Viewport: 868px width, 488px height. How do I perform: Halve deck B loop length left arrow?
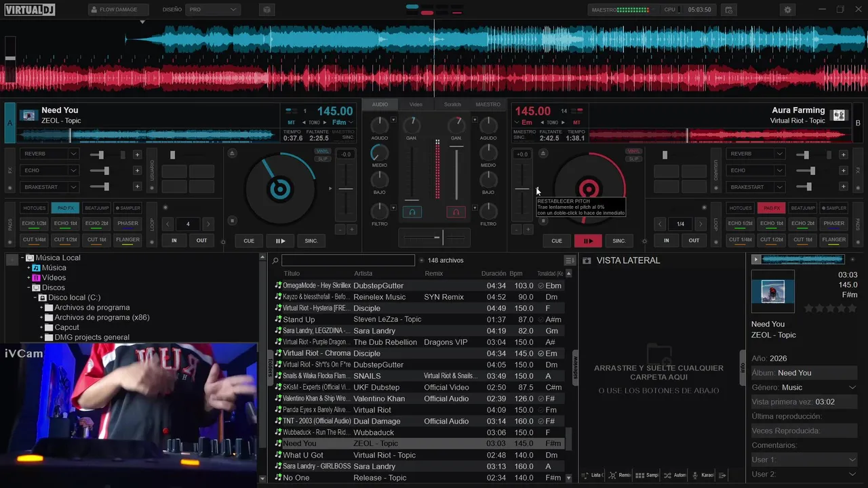point(660,224)
